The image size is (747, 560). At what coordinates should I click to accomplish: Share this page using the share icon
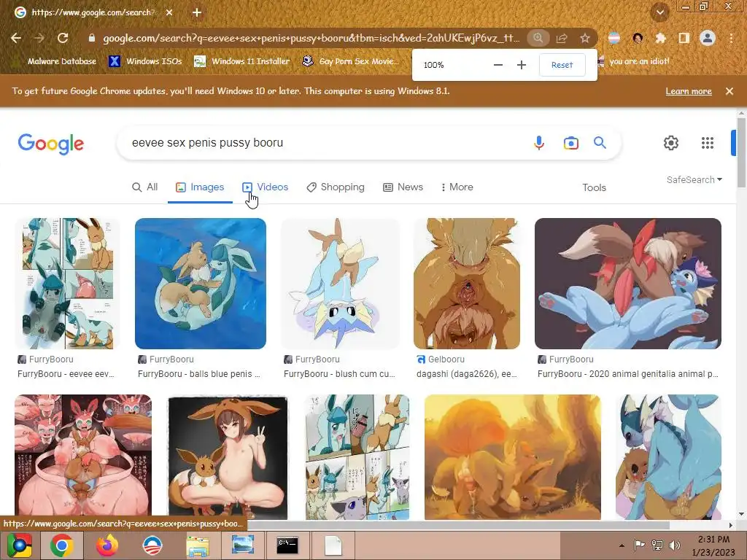click(x=562, y=38)
